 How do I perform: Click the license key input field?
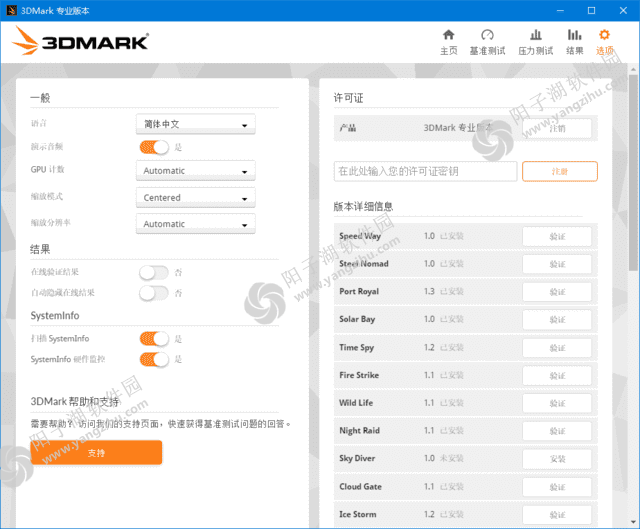click(x=425, y=171)
